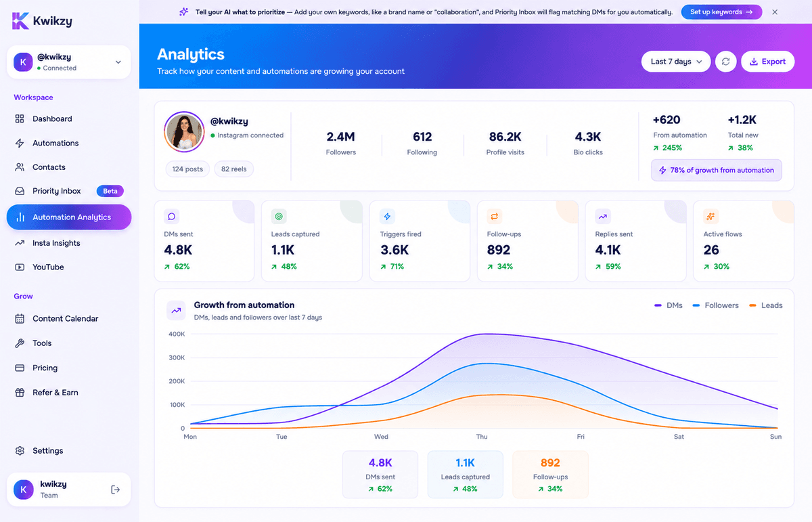Click the YouTube play icon
This screenshot has height=522, width=812.
(20, 267)
